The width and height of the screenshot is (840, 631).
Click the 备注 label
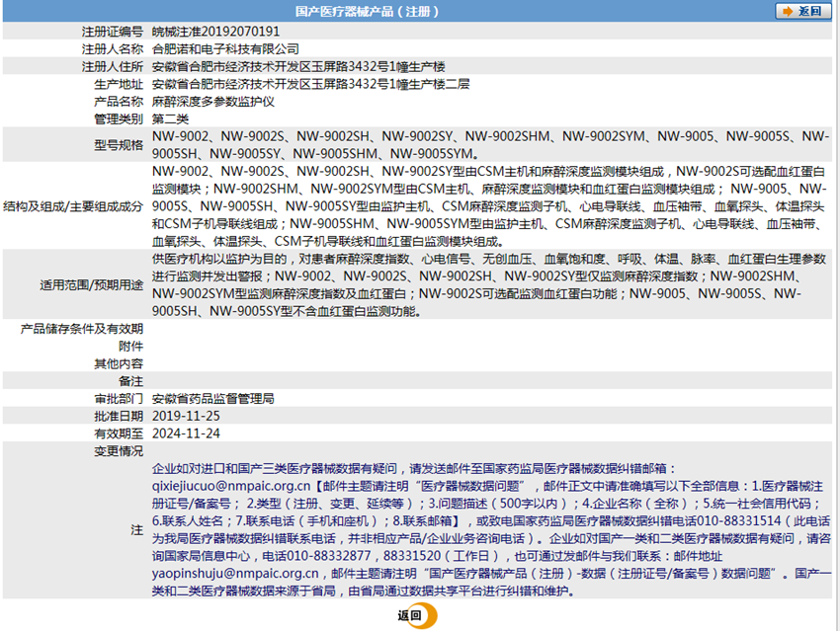pyautogui.click(x=131, y=381)
